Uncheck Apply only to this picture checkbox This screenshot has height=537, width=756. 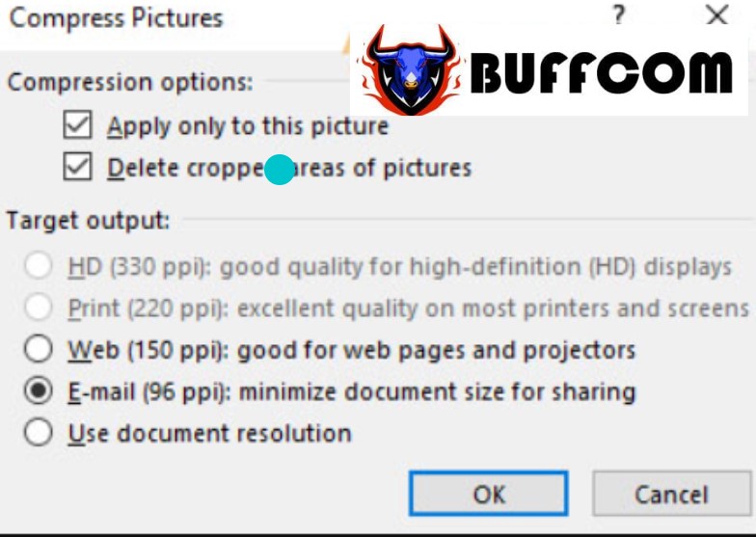click(77, 125)
